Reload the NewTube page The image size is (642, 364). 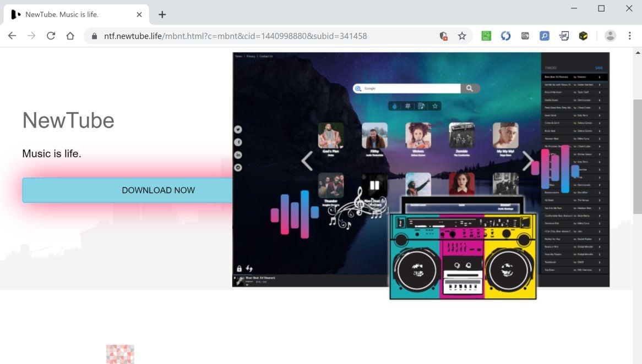click(51, 36)
